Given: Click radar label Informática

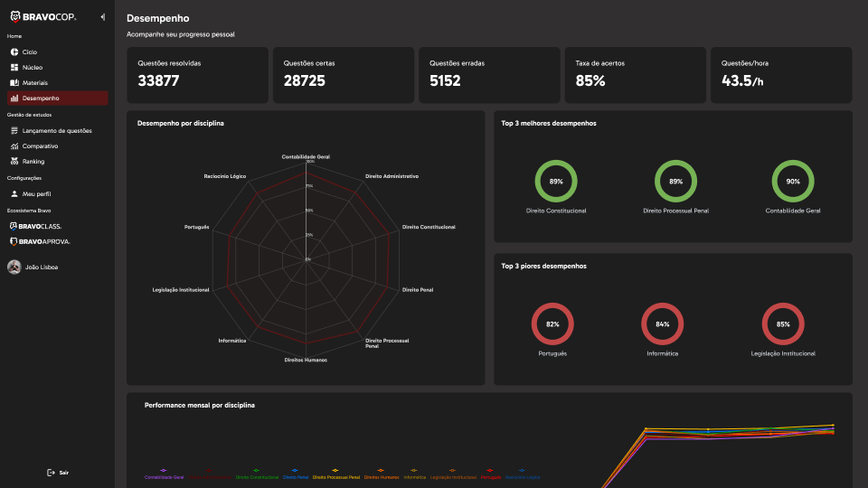Looking at the screenshot, I should tap(232, 341).
